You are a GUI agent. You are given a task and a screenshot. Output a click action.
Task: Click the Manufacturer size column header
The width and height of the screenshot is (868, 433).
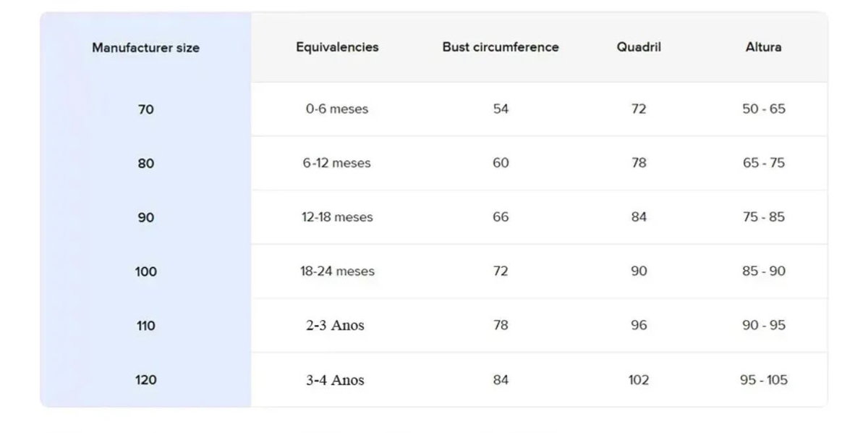point(145,48)
